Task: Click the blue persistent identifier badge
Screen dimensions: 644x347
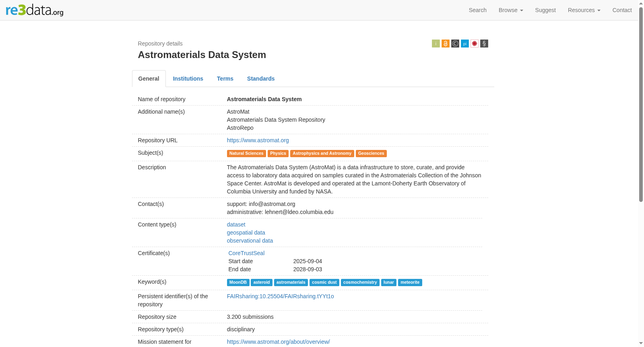Action: point(465,44)
